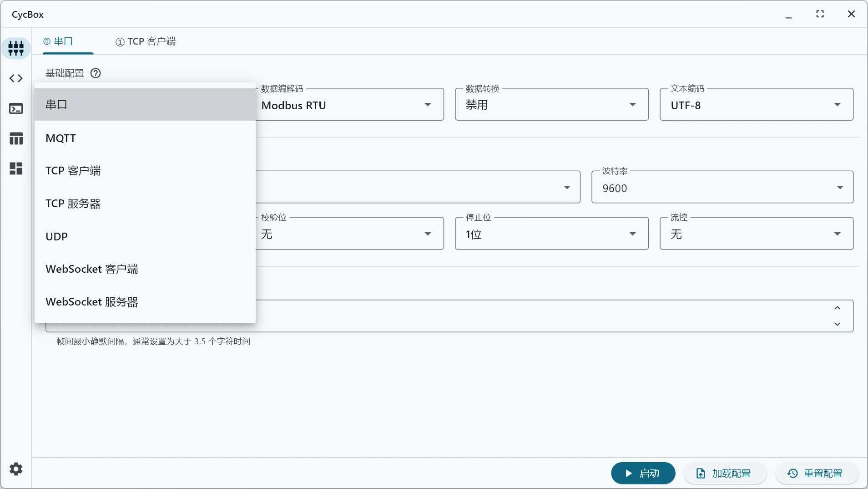Open the terminal console sidebar icon
The height and width of the screenshot is (489, 868).
coord(16,108)
